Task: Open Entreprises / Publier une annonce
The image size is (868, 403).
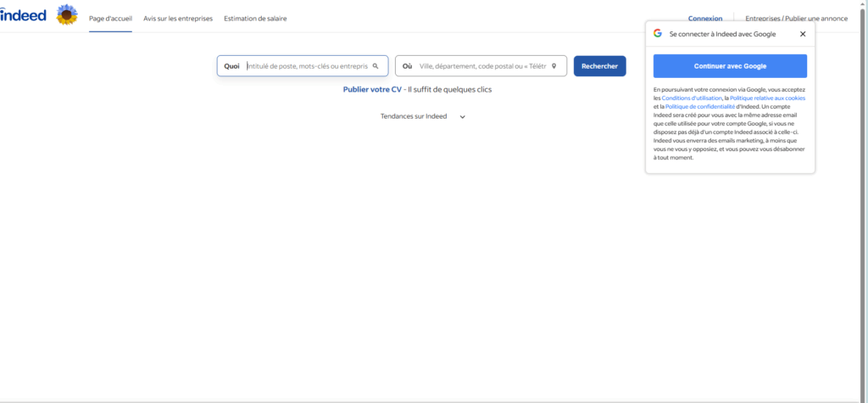Action: coord(802,19)
